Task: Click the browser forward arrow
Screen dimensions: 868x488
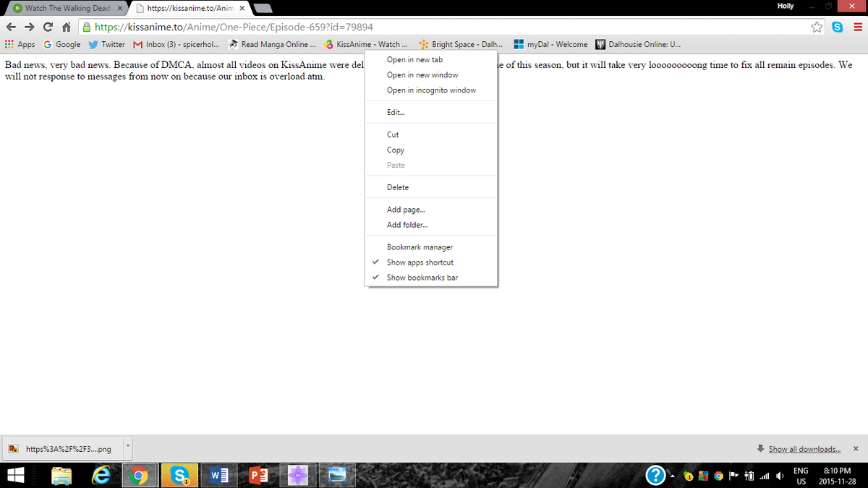Action: [30, 27]
